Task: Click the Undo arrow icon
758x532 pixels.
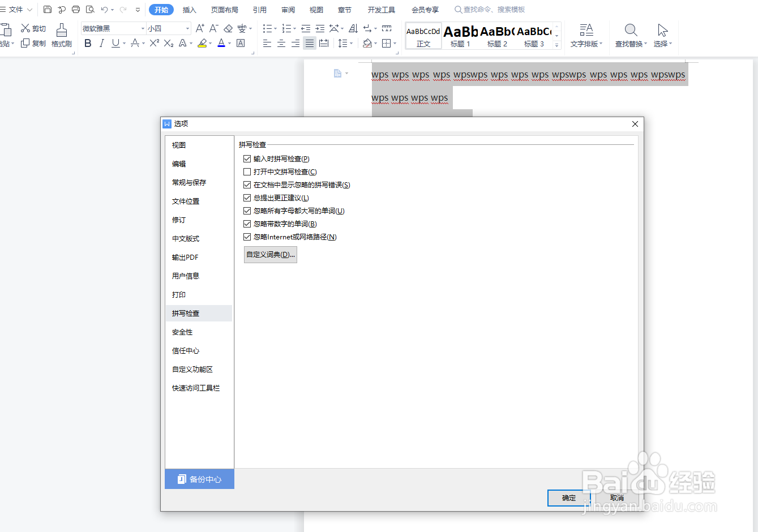Action: pos(104,10)
